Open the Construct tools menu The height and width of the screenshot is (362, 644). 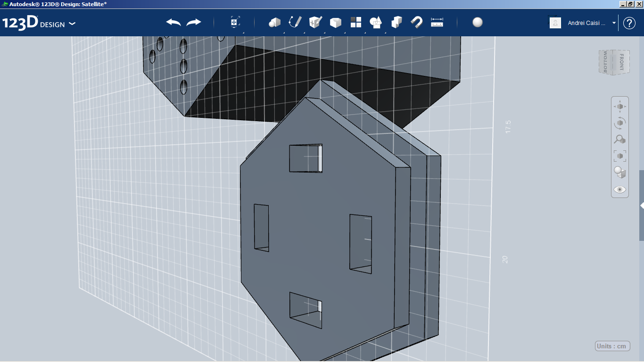[315, 22]
